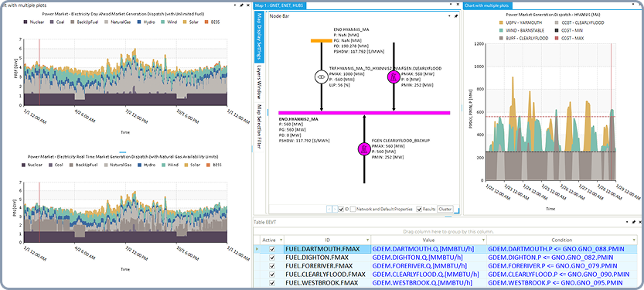Select the orange ENO.HYANNIS_MA bus bar
644x290 pixels.
[x=321, y=41]
